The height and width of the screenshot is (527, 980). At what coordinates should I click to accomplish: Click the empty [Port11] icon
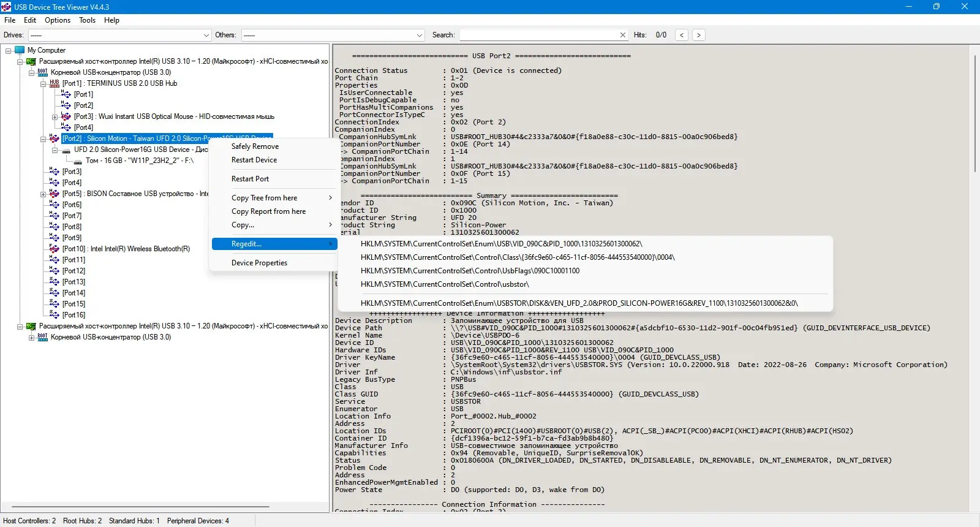pos(55,260)
